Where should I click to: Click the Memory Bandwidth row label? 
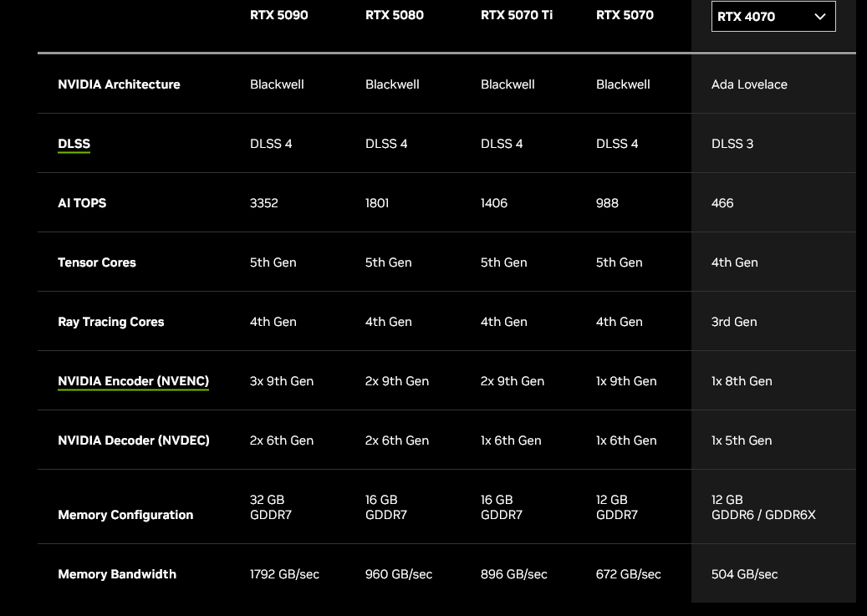(117, 574)
